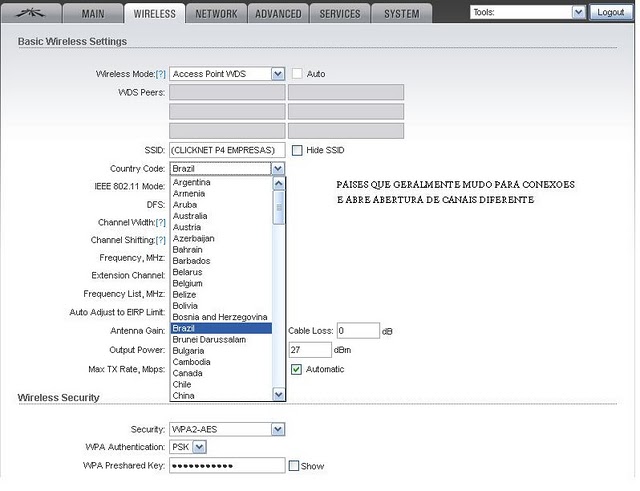Choose Brunei Darussalam from the list
640x491 pixels.
221,340
